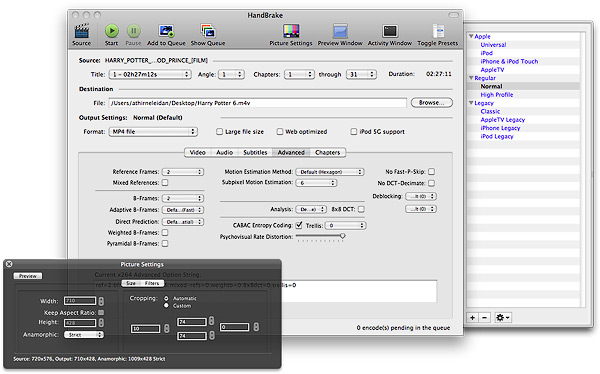Click the Browse... button
Image resolution: width=600 pixels, height=374 pixels.
[x=432, y=103]
